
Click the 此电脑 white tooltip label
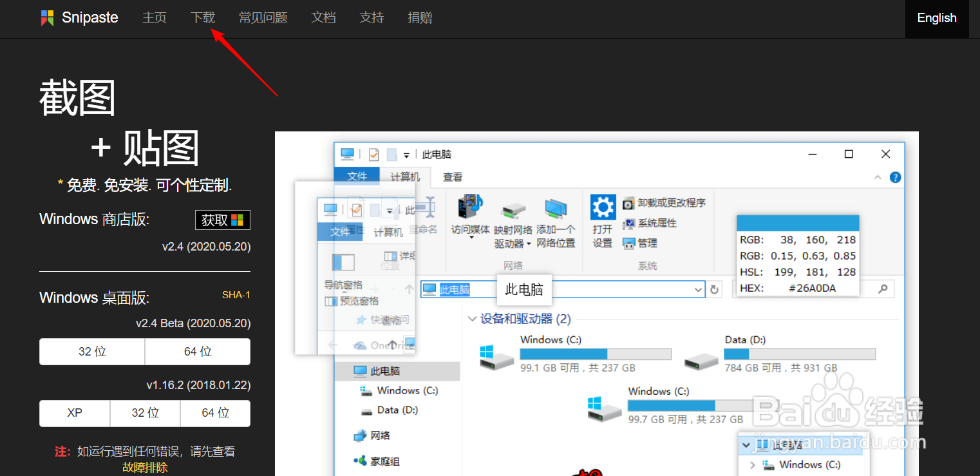coord(524,290)
